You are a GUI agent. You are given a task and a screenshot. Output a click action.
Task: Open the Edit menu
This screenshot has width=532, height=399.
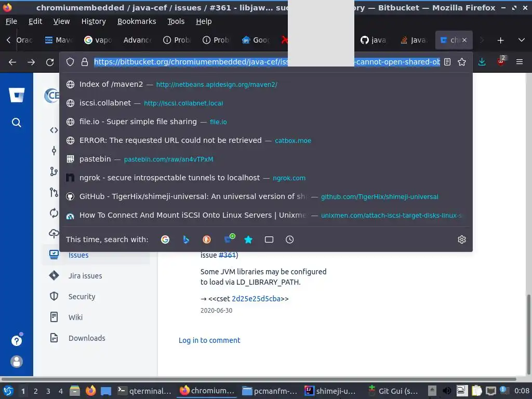35,21
